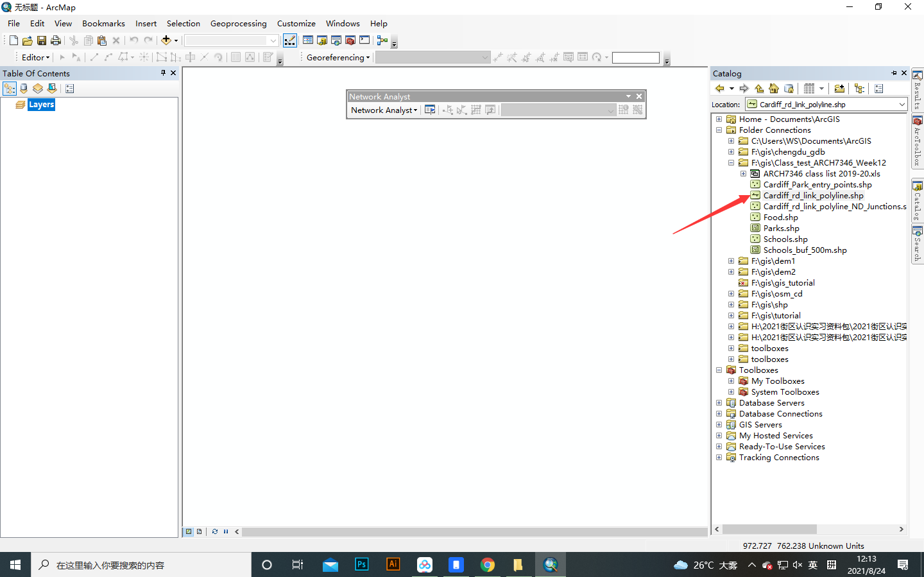The image size is (924, 577).
Task: Open the ArcToolbox window
Action: pyautogui.click(x=349, y=40)
